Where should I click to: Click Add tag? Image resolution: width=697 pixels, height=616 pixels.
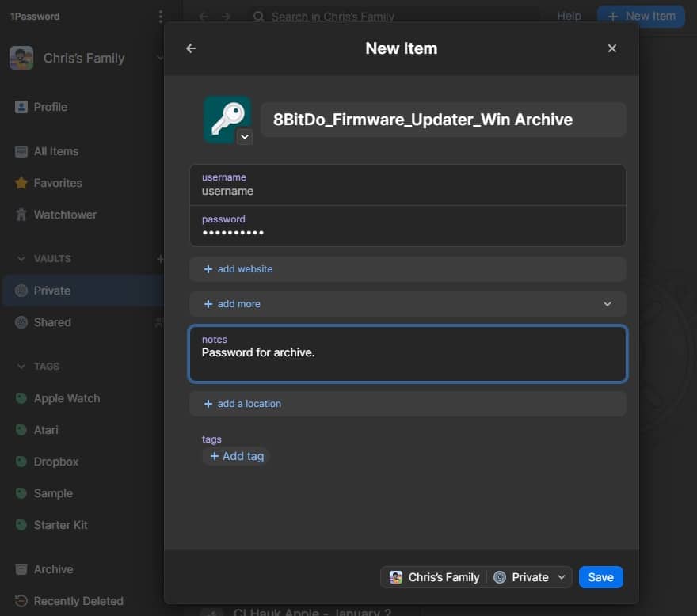coord(237,456)
